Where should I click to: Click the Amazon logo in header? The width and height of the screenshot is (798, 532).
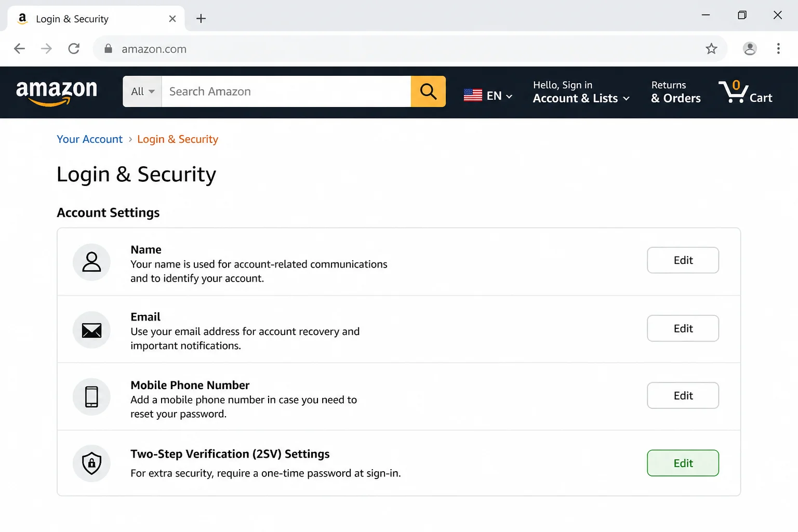[57, 92]
